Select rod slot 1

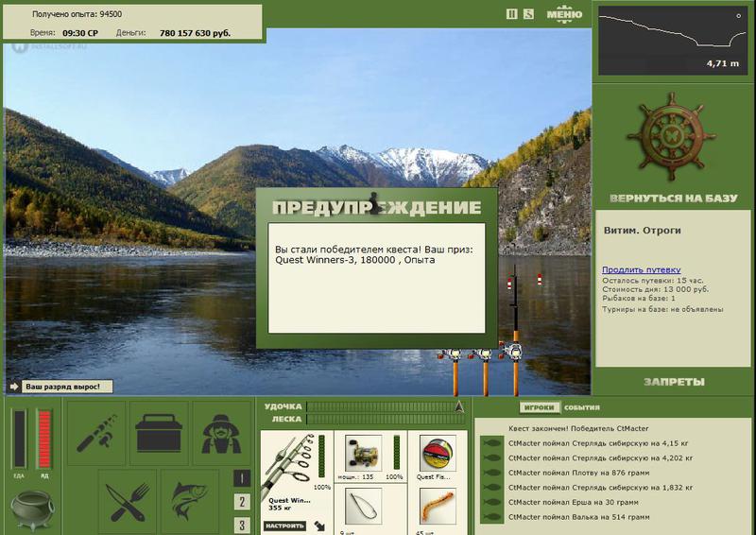click(242, 478)
